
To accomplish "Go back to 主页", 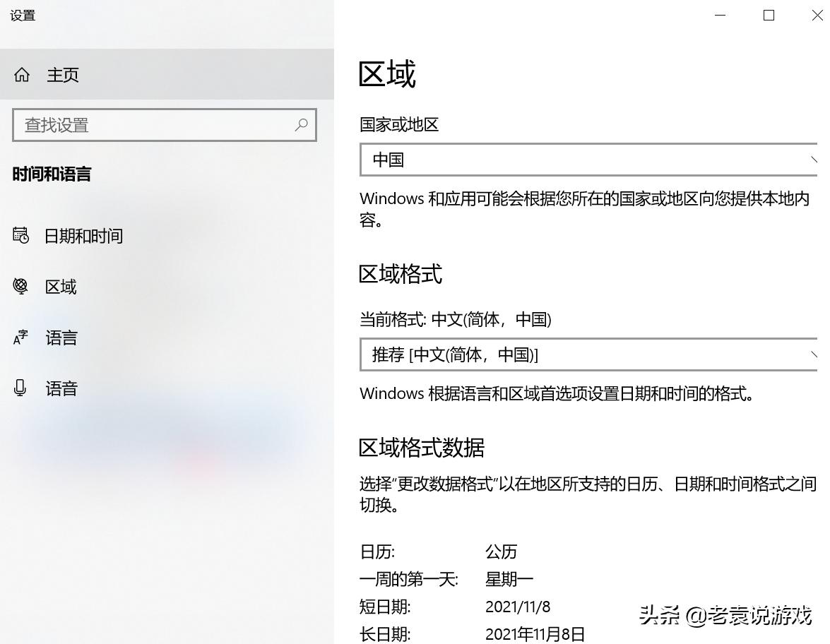I will 63,75.
